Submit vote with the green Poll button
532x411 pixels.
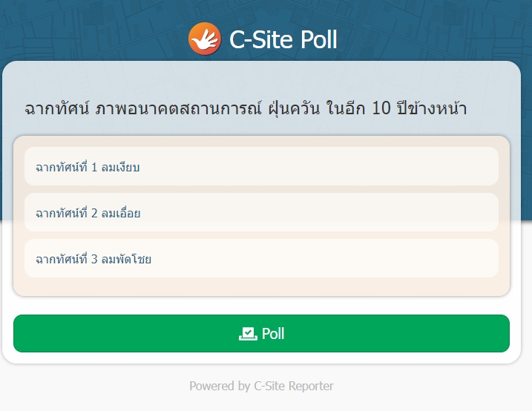261,333
